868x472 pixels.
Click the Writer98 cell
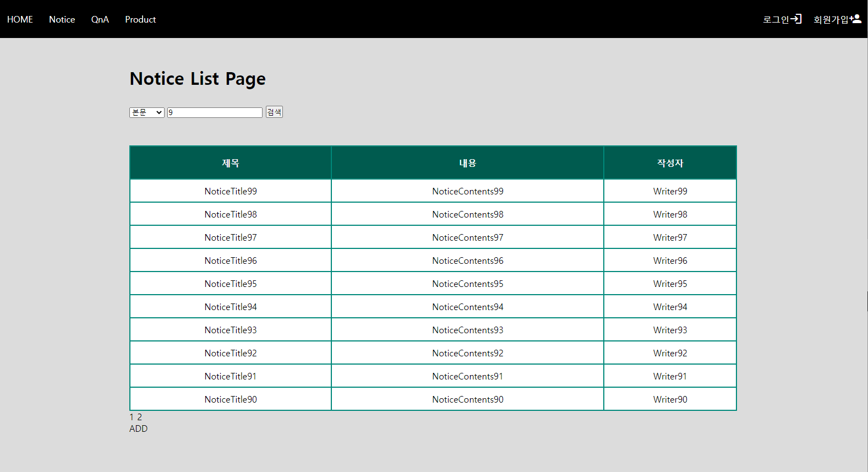[670, 214]
